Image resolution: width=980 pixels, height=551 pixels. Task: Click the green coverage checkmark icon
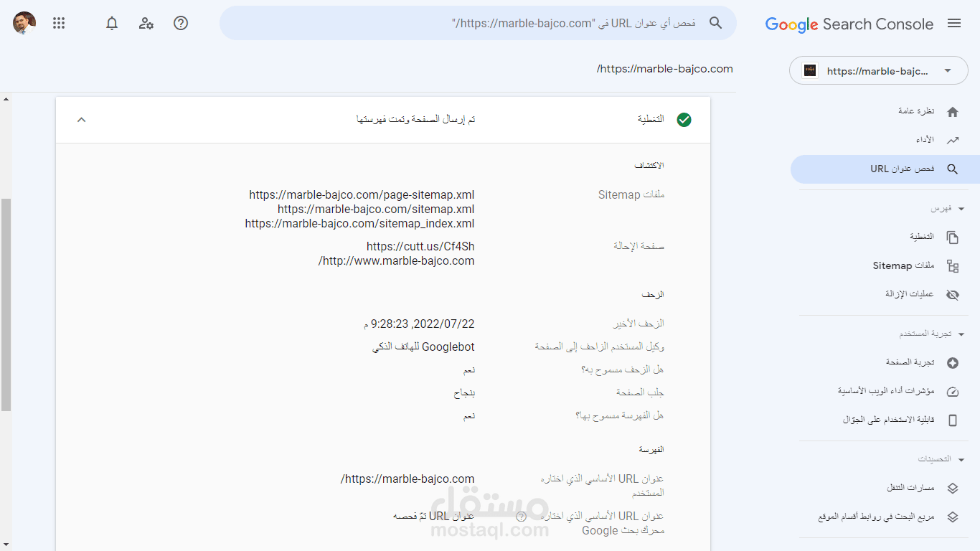coord(684,120)
